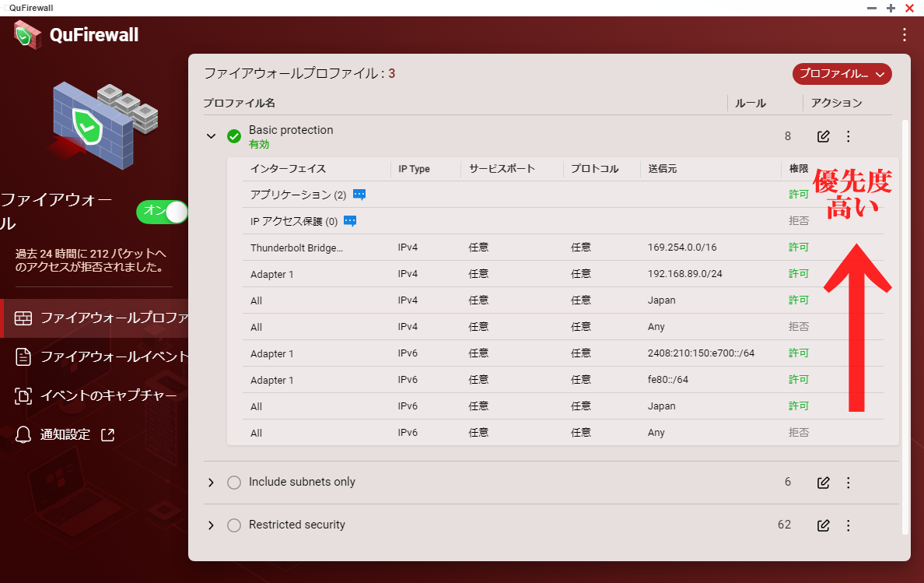Click the ルール column header
Viewport: 924px width, 583px height.
[750, 104]
